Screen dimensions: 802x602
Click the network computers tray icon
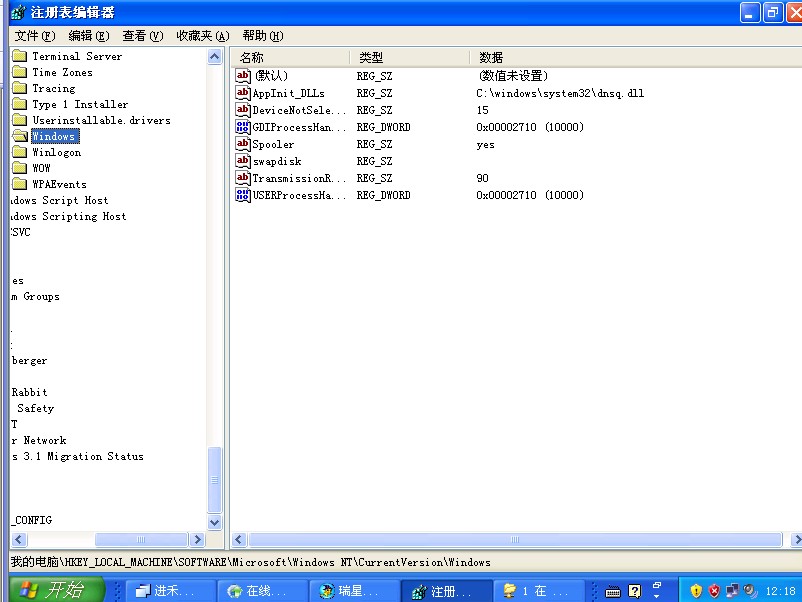[732, 591]
